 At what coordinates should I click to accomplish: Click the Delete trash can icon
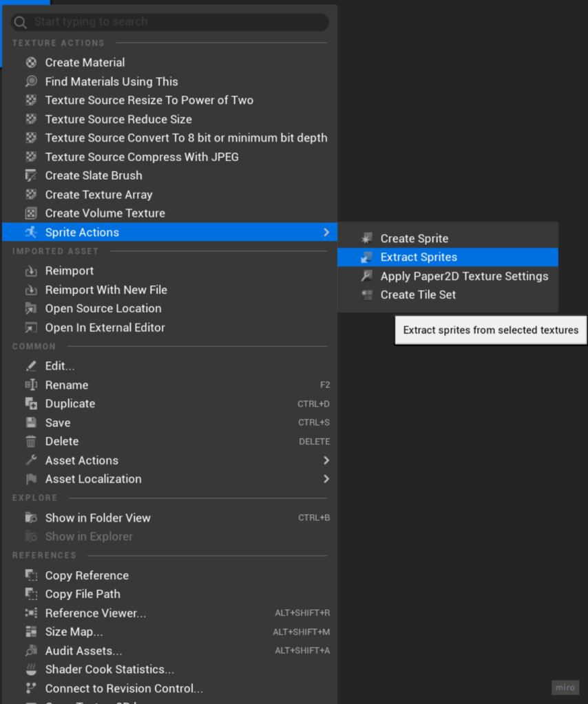31,442
